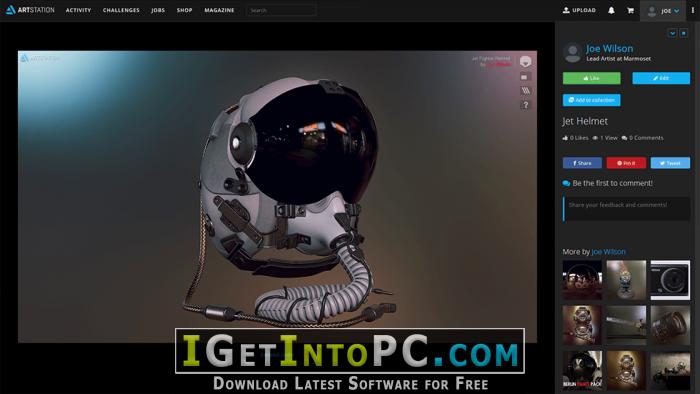Open the shopping cart

tap(630, 10)
